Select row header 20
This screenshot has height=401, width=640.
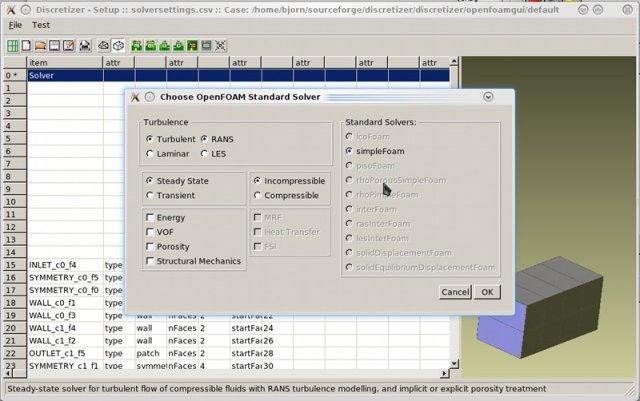click(x=15, y=328)
